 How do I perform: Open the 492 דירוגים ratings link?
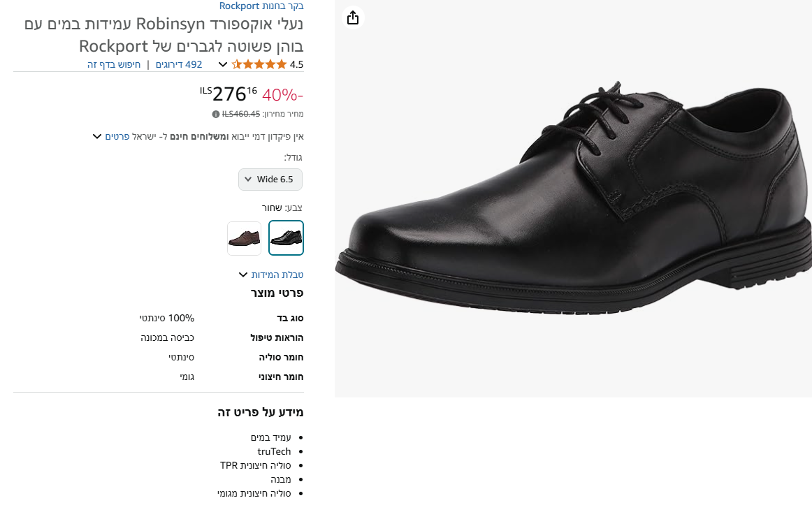[x=179, y=64]
